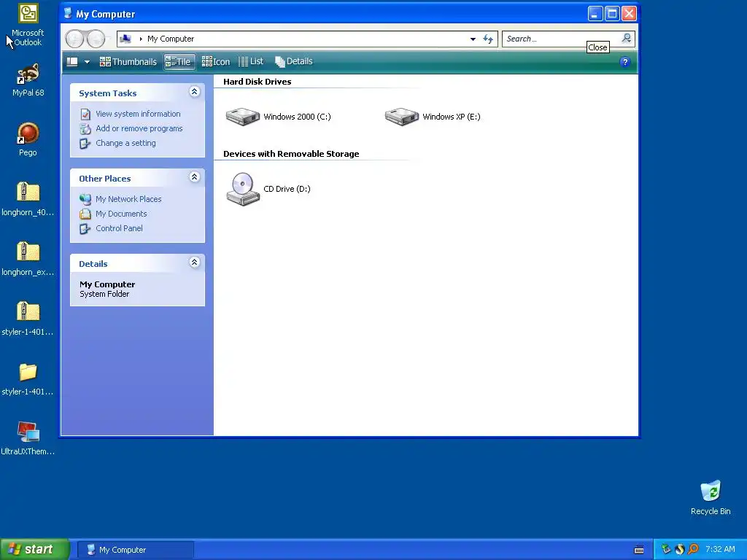Select the styler-1-401 folder on desktop
The height and width of the screenshot is (560, 747).
pyautogui.click(x=28, y=378)
